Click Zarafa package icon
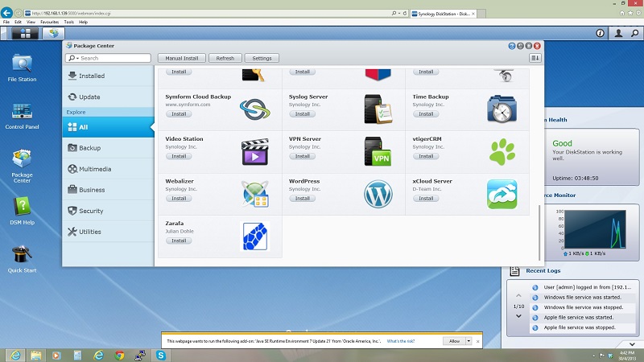 [x=254, y=236]
